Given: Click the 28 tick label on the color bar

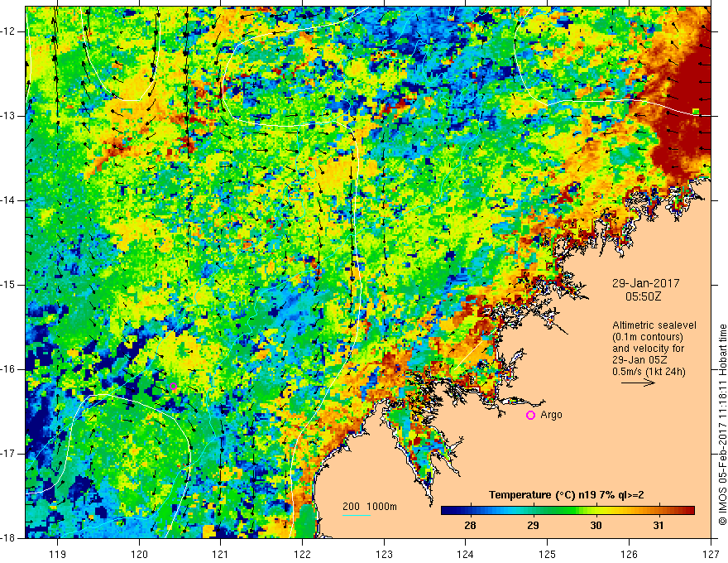Looking at the screenshot, I should pos(470,526).
